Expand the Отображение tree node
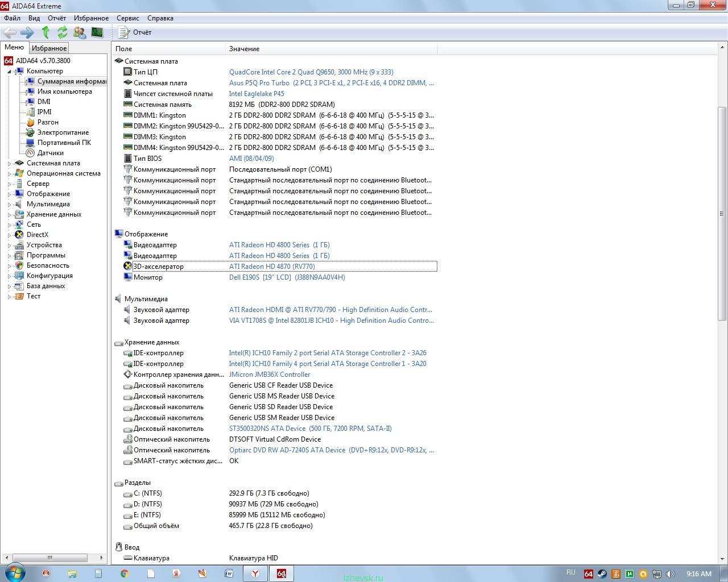The image size is (728, 582). [9, 194]
